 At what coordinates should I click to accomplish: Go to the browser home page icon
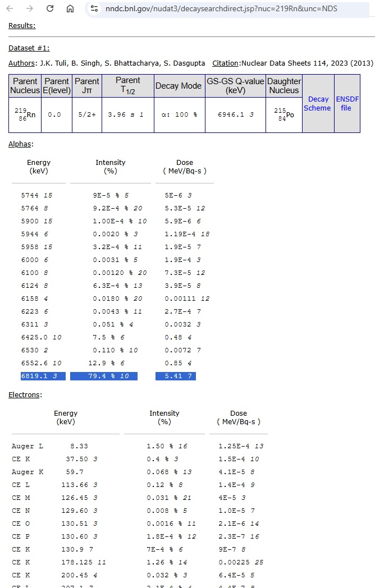click(70, 8)
